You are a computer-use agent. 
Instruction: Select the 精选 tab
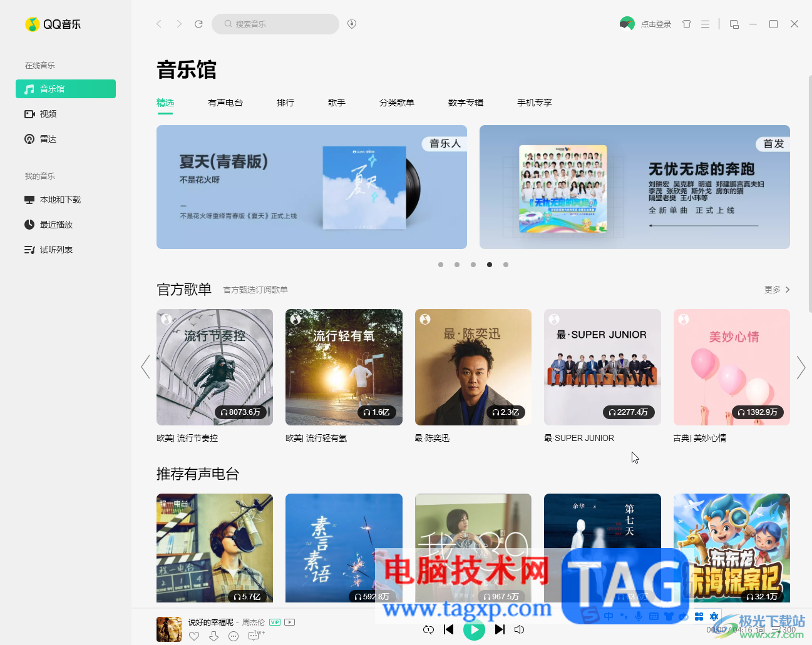(165, 103)
